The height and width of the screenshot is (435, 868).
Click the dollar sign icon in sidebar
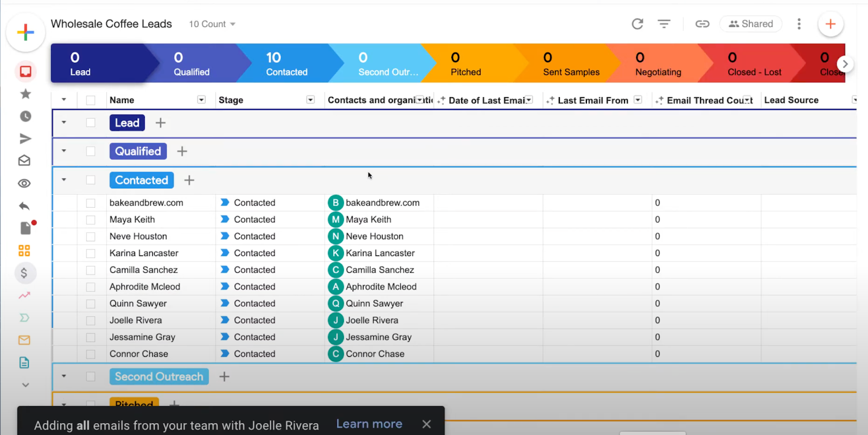(x=24, y=273)
